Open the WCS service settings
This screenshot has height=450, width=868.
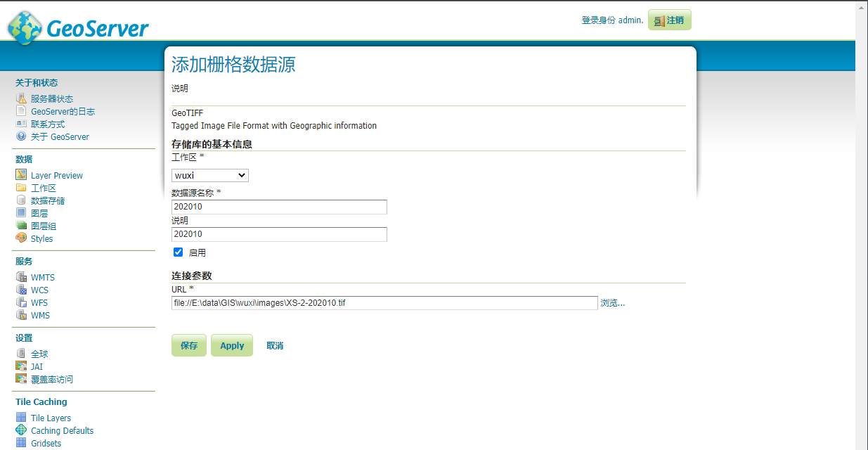pos(39,290)
